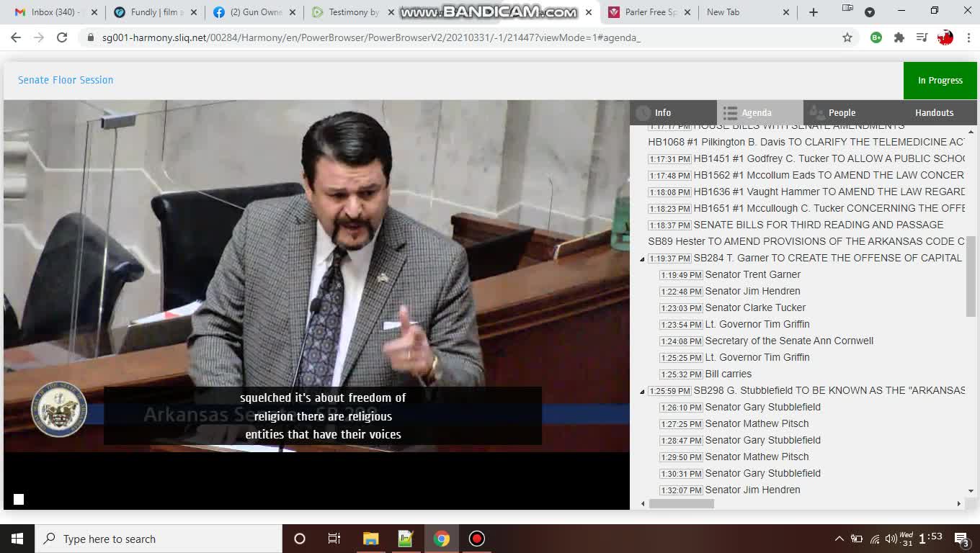Open the Extensions puzzle-piece menu
The image size is (980, 553).
click(899, 37)
